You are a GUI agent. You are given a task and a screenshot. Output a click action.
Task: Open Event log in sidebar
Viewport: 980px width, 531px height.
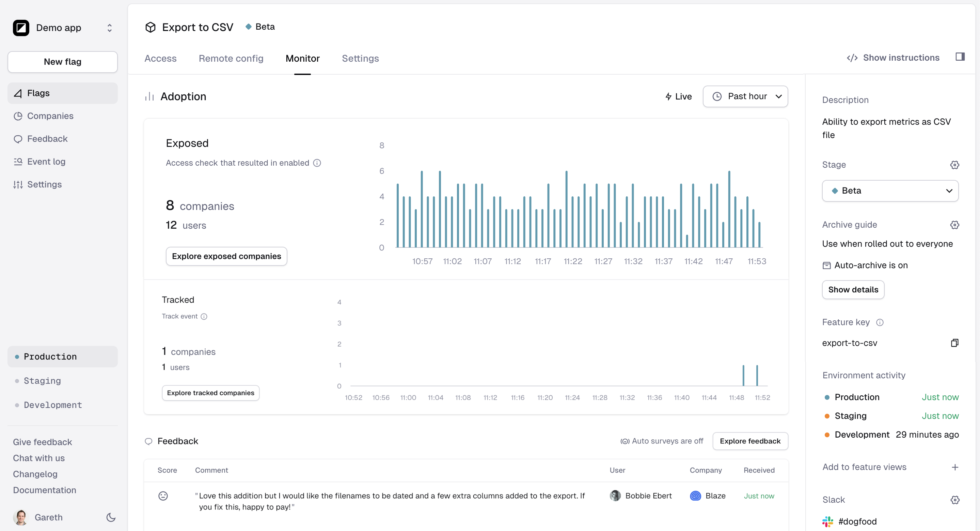[x=46, y=162]
